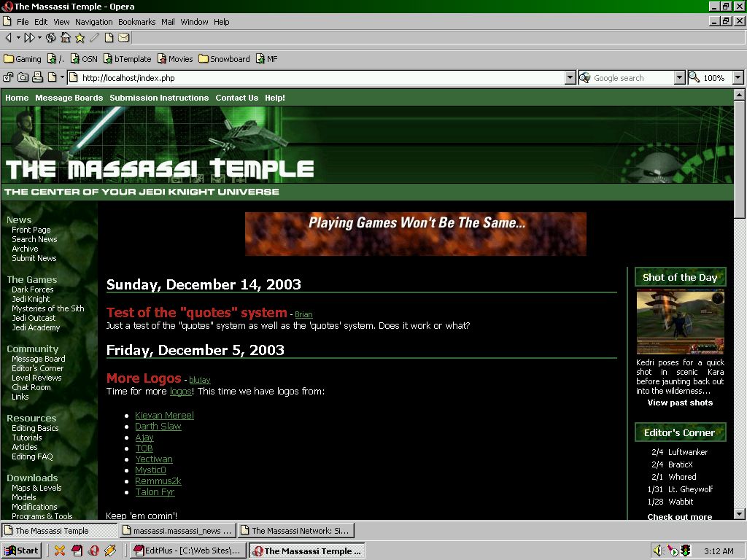Click the Message Boards link in the site header
The image size is (747, 560).
[x=69, y=98]
